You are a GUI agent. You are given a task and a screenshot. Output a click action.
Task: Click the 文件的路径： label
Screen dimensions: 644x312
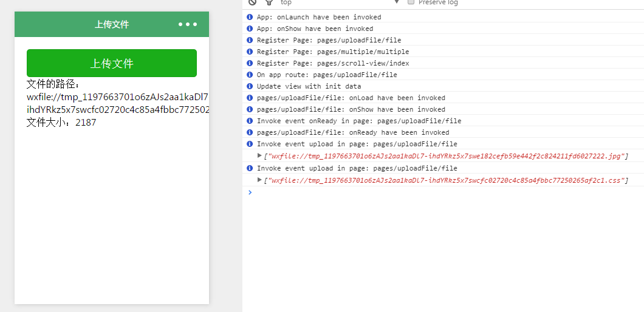(53, 84)
